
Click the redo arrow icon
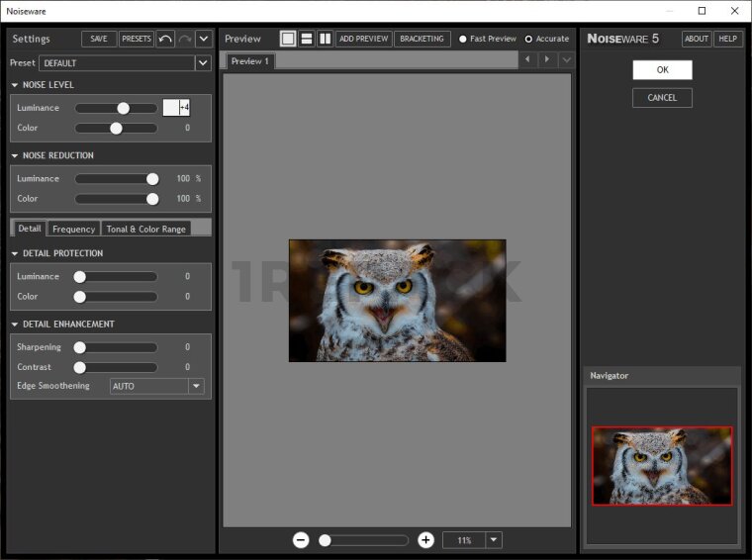[184, 39]
